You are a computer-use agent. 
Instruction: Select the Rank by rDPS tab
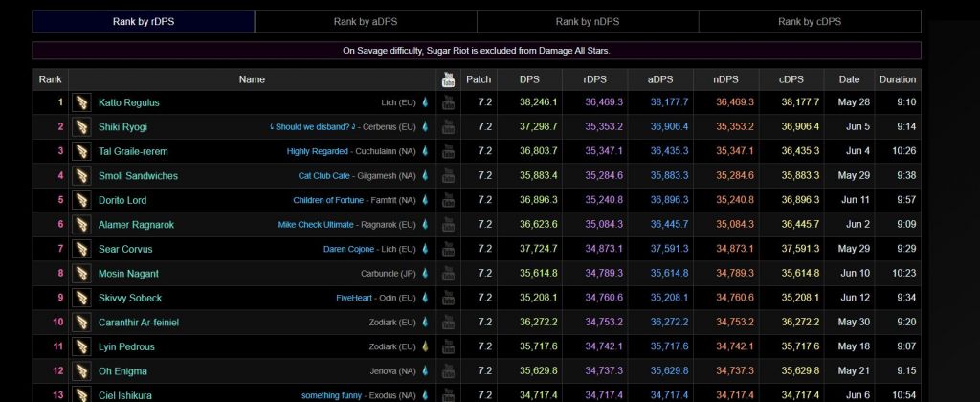pos(144,21)
